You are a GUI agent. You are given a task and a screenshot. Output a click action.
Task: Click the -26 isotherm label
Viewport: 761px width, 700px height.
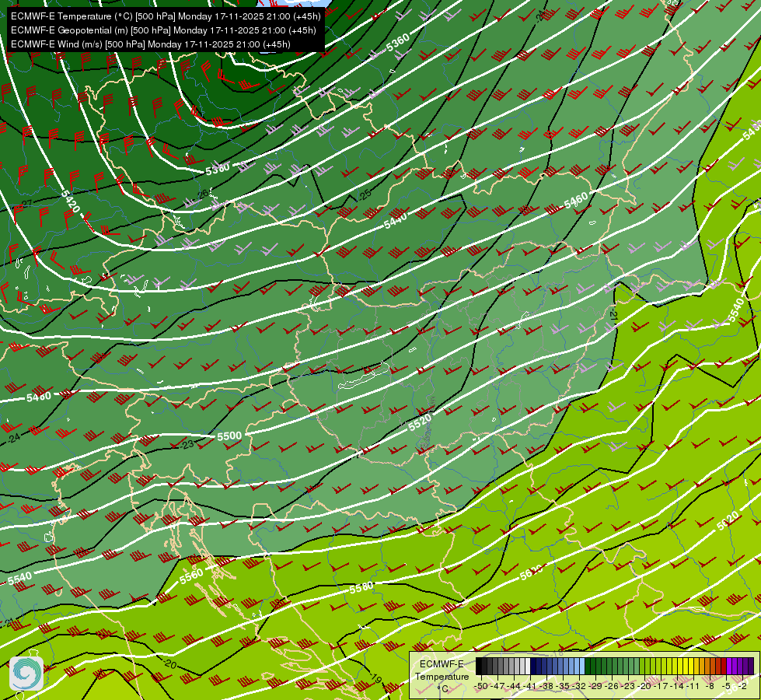coord(202,194)
